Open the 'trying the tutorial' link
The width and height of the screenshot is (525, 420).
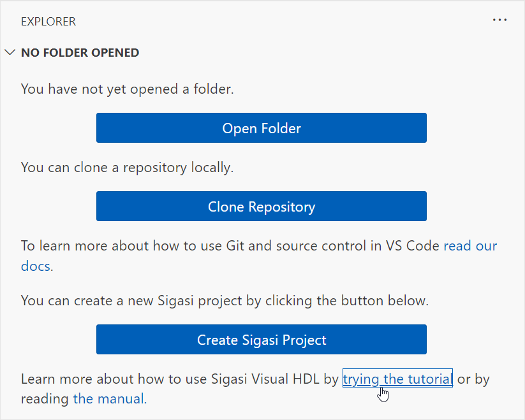(397, 379)
